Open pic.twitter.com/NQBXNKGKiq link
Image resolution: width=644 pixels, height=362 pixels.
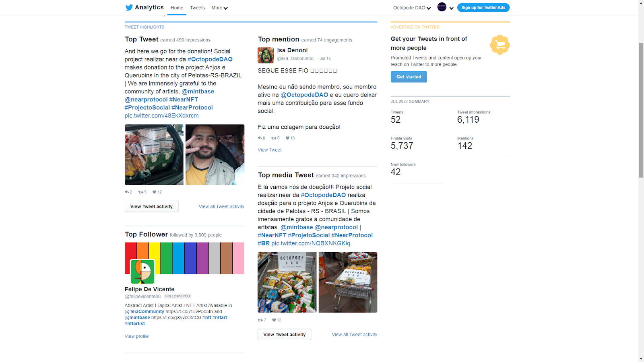(x=311, y=243)
